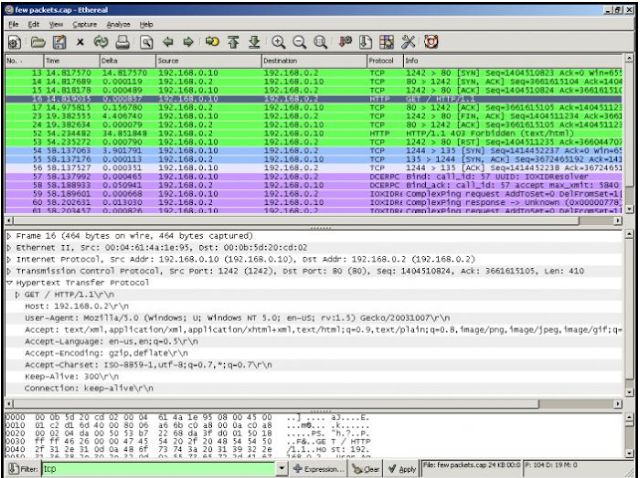Open the Analyze menu
The image size is (640, 478).
point(118,24)
